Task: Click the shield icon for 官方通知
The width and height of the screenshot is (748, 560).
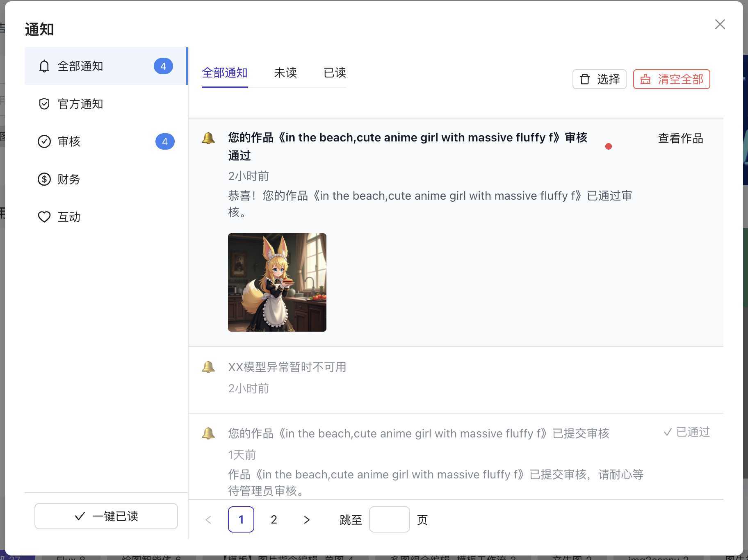Action: pyautogui.click(x=44, y=104)
